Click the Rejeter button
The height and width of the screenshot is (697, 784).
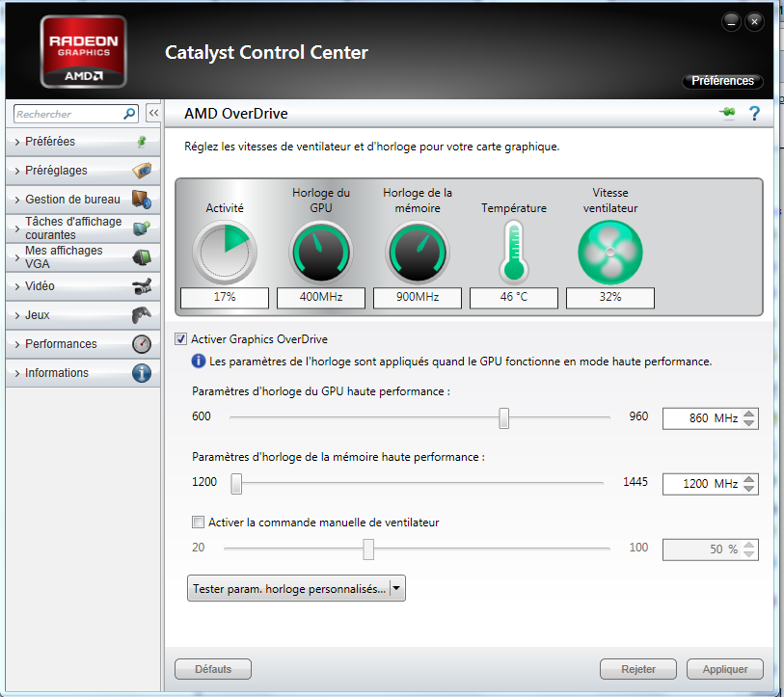(x=638, y=669)
